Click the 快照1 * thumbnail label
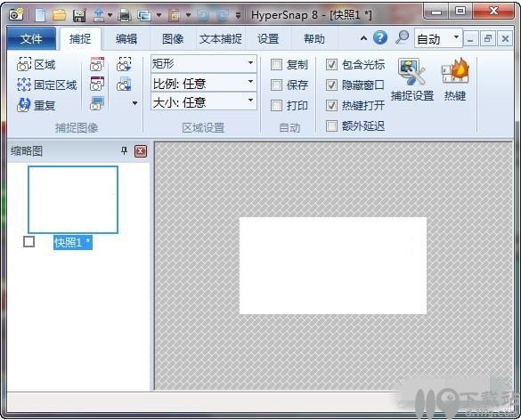The width and height of the screenshot is (521, 420). [73, 243]
